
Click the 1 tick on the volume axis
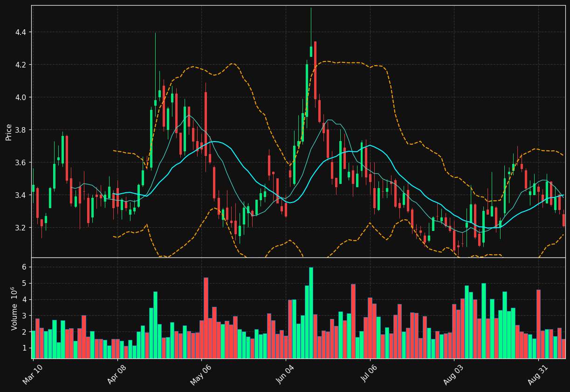pyautogui.click(x=24, y=348)
